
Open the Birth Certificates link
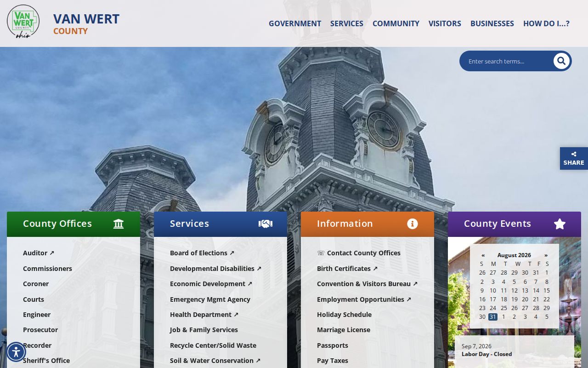(x=347, y=269)
